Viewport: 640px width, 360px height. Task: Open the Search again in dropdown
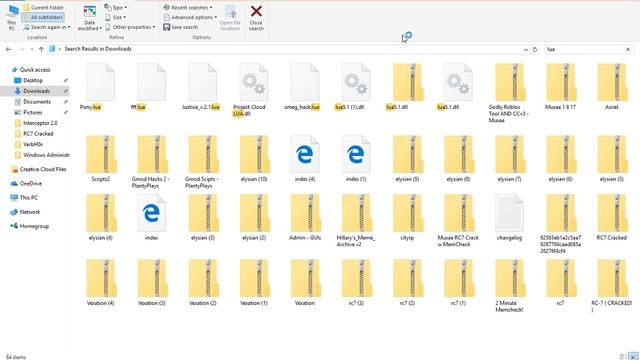pos(47,27)
